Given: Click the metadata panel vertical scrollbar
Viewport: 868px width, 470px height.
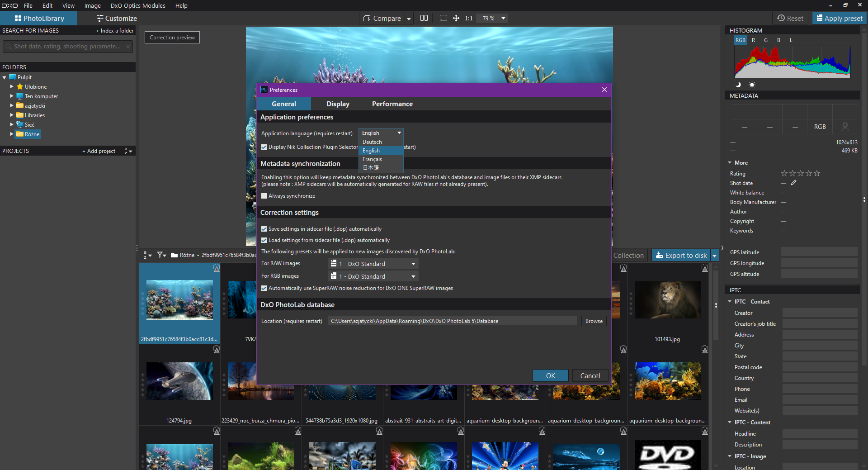Looking at the screenshot, I should tap(864, 199).
